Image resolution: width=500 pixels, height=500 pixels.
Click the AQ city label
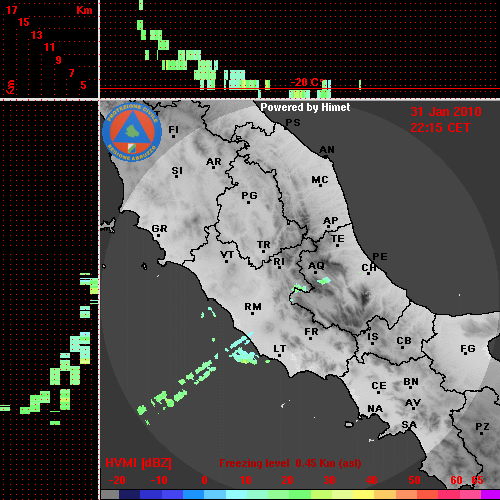(x=316, y=265)
